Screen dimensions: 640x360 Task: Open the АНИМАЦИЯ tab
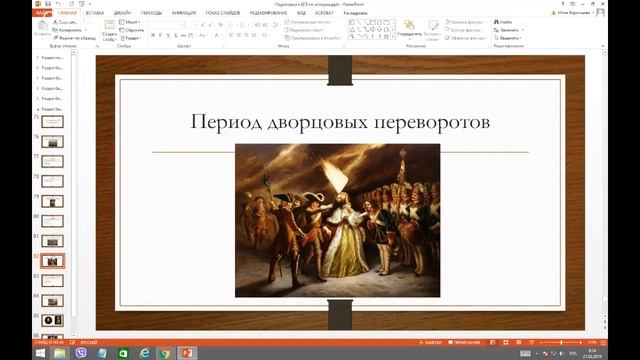coord(184,13)
